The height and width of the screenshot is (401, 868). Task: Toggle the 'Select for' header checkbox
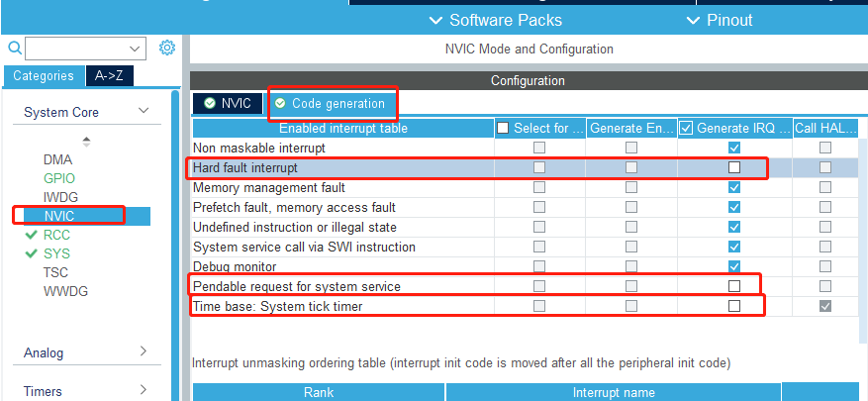503,128
